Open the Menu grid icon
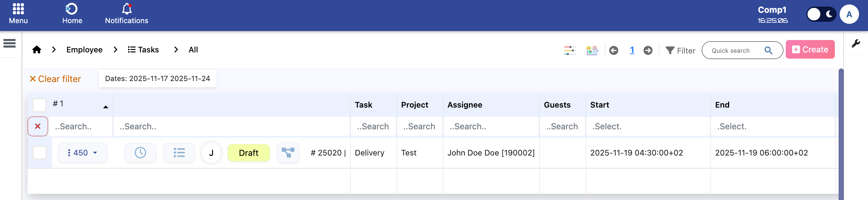 (x=18, y=14)
